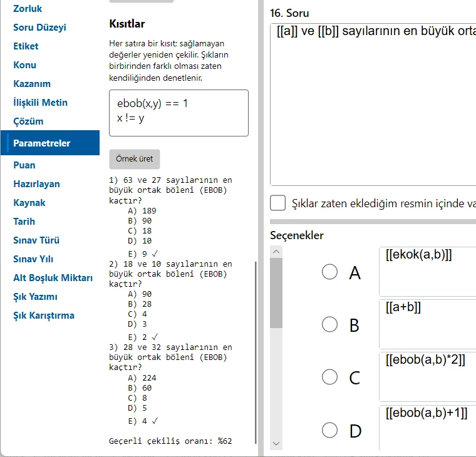
Task: Click the 'Örnek üret' button
Action: point(135,159)
